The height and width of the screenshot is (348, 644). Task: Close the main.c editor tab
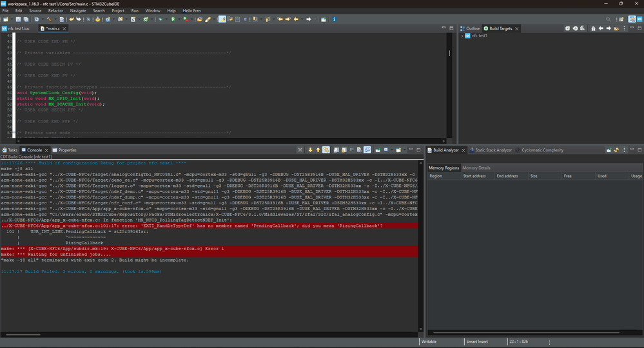click(64, 28)
